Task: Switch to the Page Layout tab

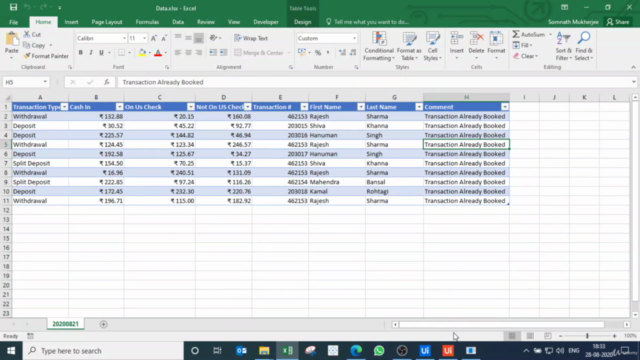Action: (x=107, y=22)
